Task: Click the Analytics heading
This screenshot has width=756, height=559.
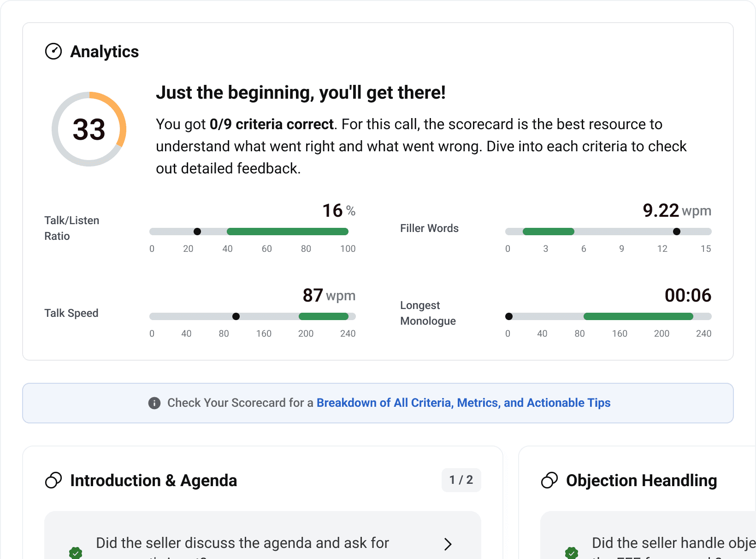Action: 105,52
